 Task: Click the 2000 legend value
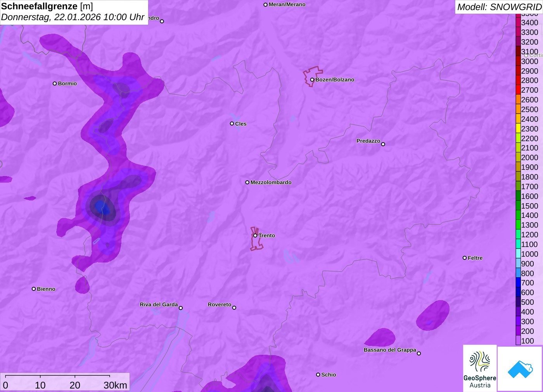tap(529, 157)
